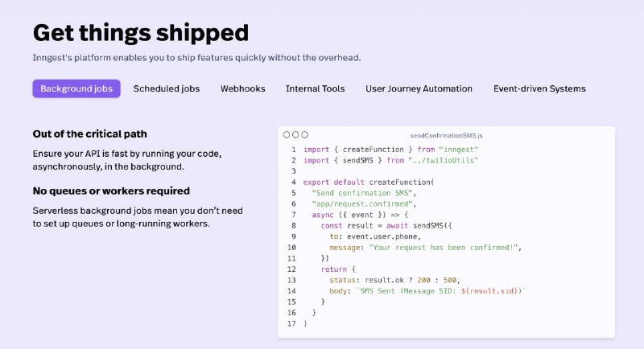Show the Internal Tools tab

tap(316, 88)
